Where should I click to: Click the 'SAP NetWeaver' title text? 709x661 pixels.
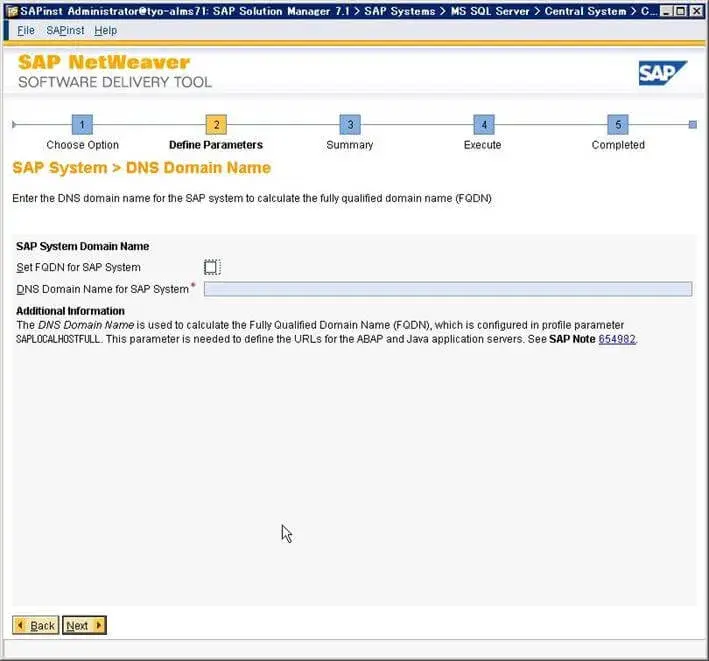tap(104, 62)
